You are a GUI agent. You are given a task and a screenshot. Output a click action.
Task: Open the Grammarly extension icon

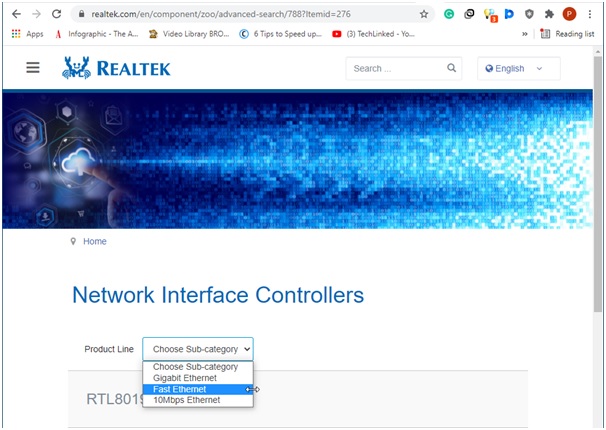click(x=449, y=14)
